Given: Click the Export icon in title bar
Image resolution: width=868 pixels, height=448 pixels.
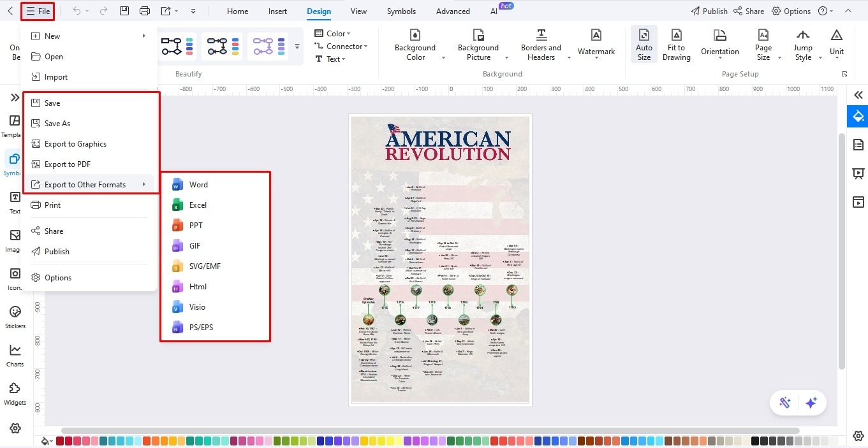Looking at the screenshot, I should [166, 11].
